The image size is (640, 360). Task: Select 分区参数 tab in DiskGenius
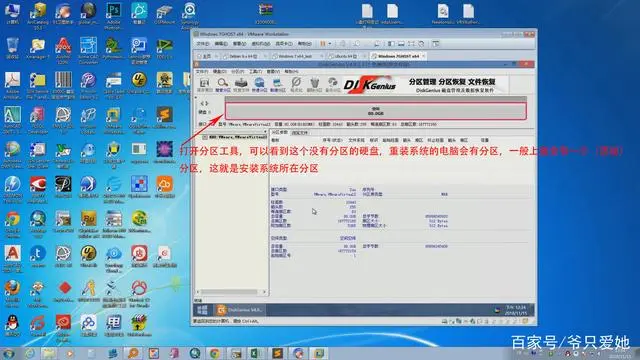pos(280,133)
